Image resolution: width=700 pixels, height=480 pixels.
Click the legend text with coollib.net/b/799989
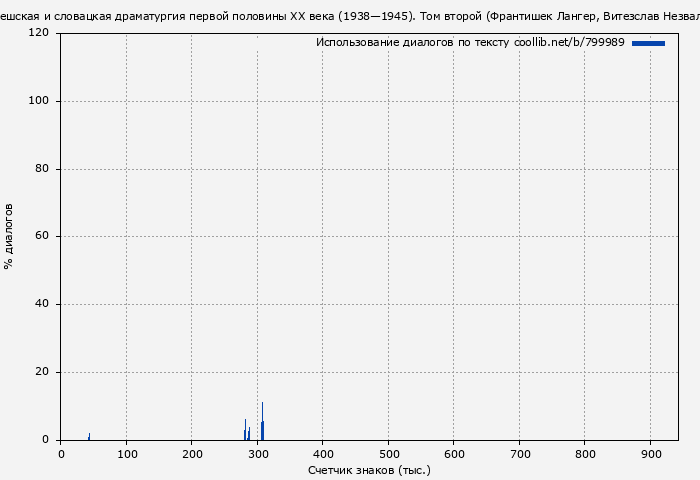(470, 43)
